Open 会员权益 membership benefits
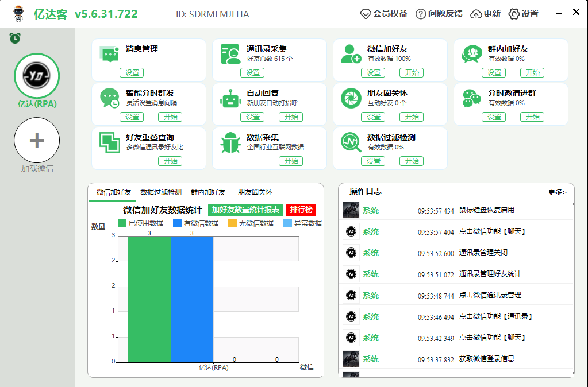Image resolution: width=588 pixels, height=387 pixels. click(390, 14)
